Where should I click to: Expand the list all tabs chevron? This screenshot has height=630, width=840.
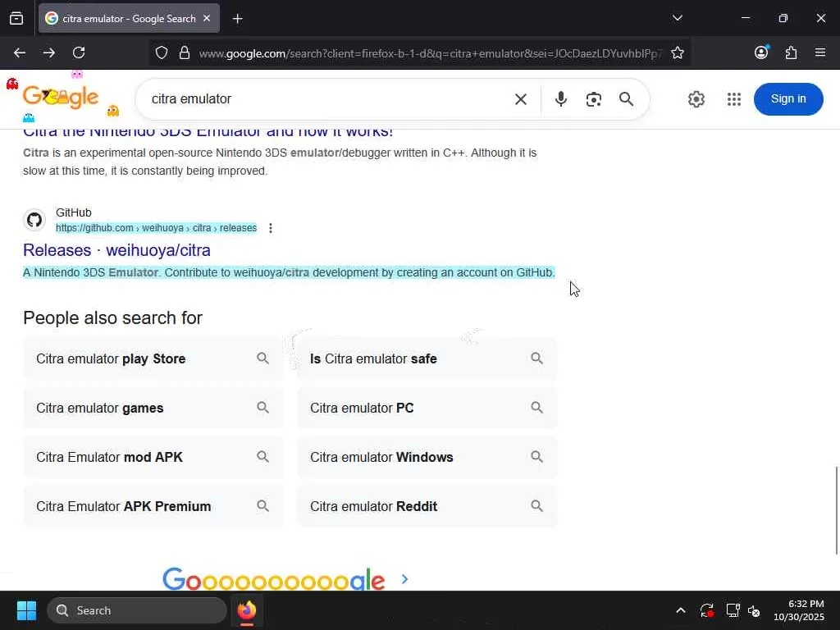(x=677, y=18)
